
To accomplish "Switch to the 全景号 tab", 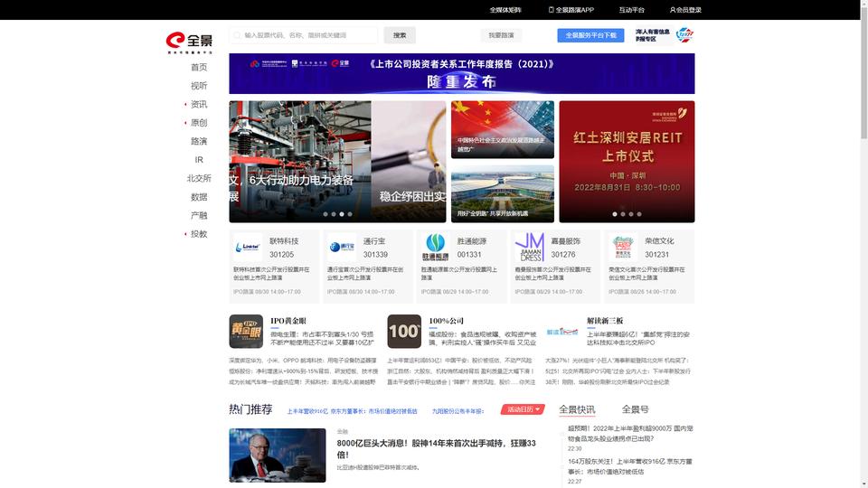I will coord(635,409).
